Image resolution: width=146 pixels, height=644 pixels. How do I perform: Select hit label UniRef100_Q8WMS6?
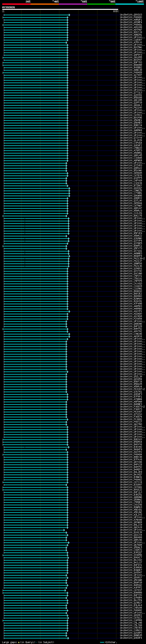pos(131,264)
